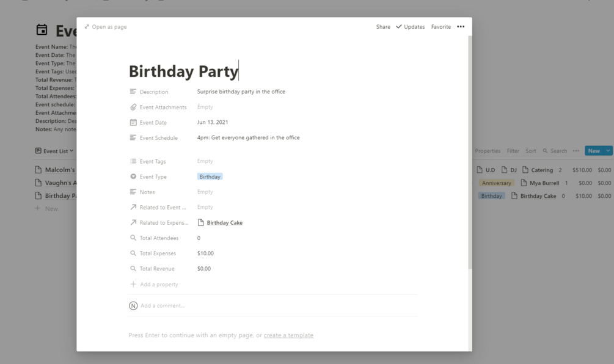Click the Birthday Cake page icon
The height and width of the screenshot is (364, 614).
pos(201,223)
